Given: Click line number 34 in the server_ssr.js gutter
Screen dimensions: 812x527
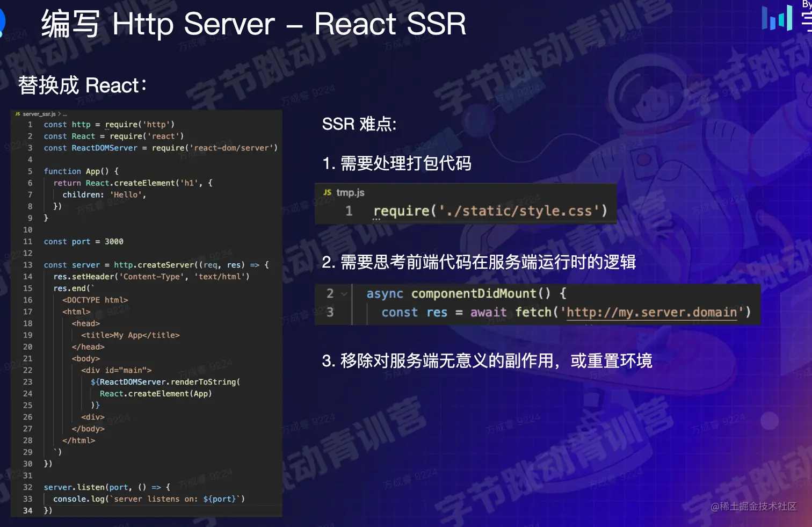Looking at the screenshot, I should pos(27,511).
